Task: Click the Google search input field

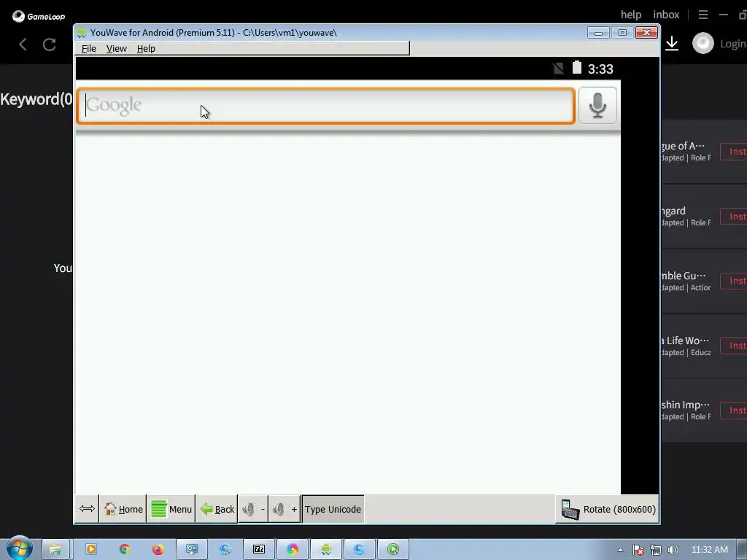Action: 326,105
